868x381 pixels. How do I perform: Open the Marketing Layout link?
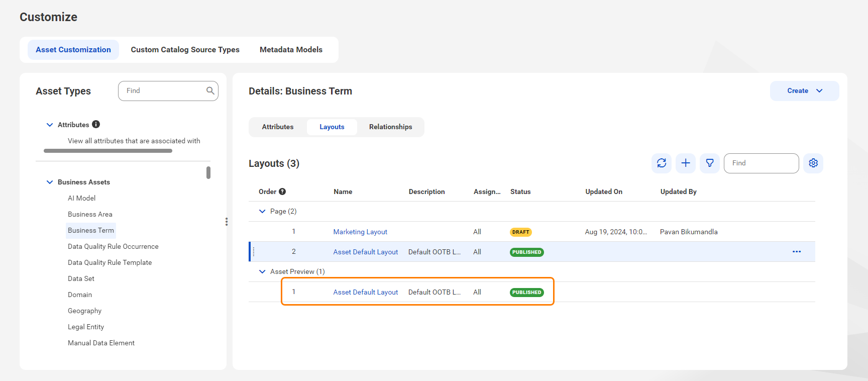360,232
